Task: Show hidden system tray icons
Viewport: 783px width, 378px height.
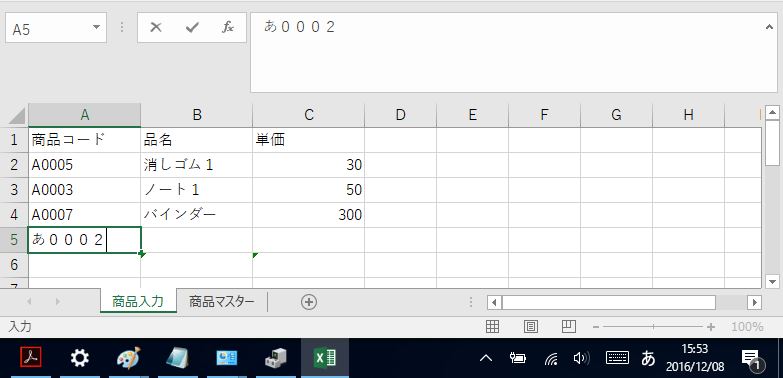Action: click(x=486, y=358)
